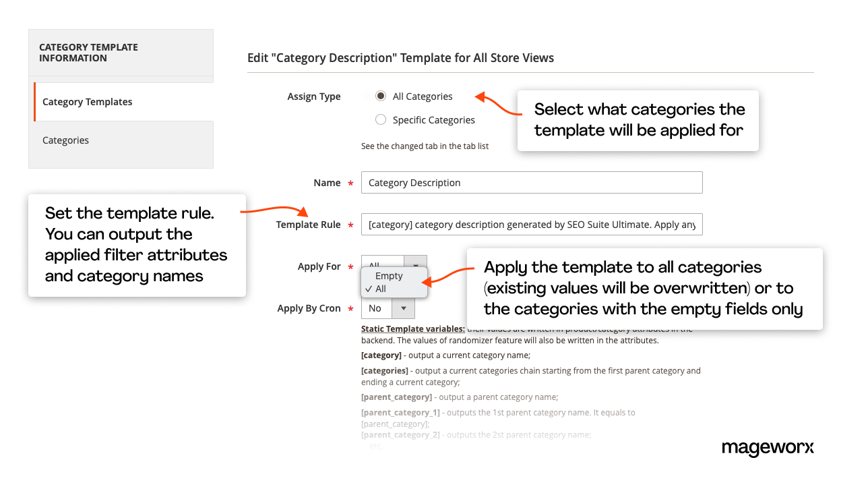This screenshot has height=491, width=868.
Task: Click the Edit Template page heading
Action: 400,57
